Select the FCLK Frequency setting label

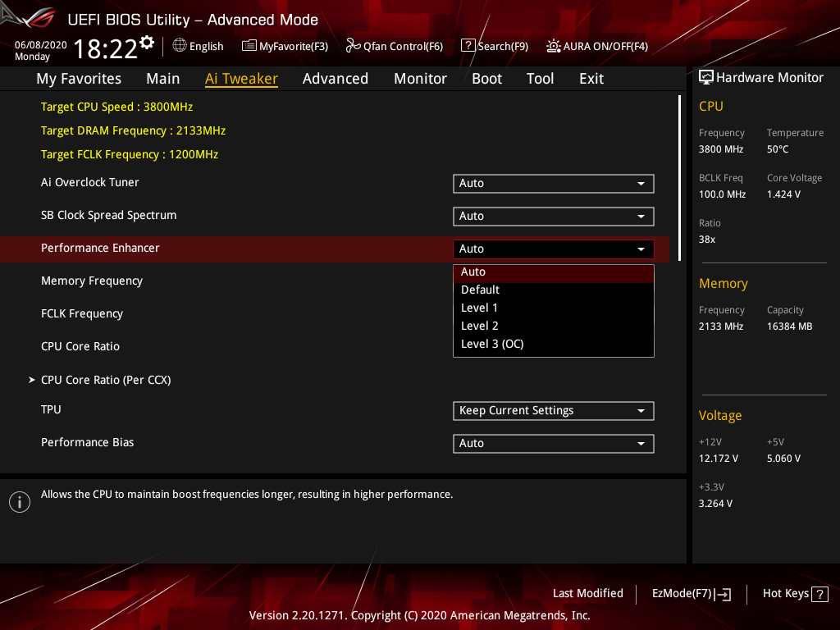82,314
